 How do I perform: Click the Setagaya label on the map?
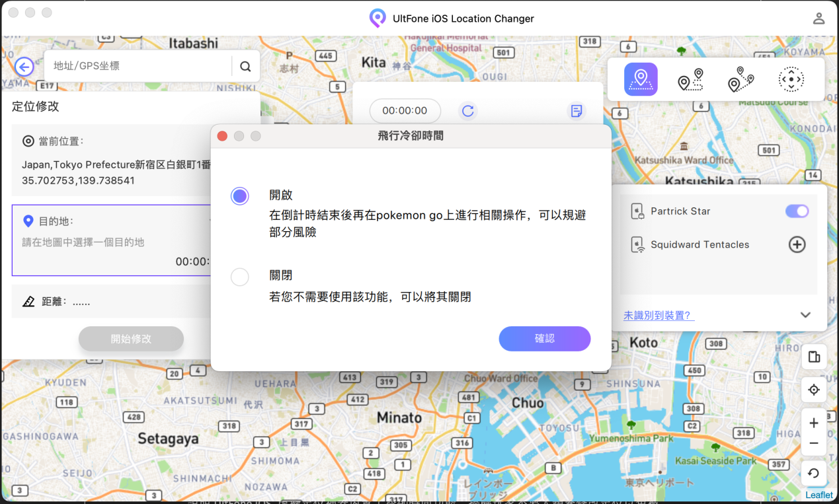point(168,439)
